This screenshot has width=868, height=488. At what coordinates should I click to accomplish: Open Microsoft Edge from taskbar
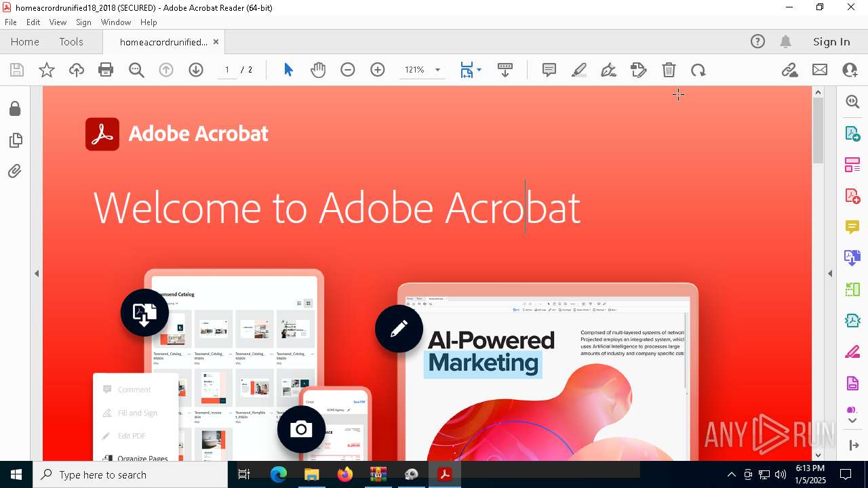279,474
